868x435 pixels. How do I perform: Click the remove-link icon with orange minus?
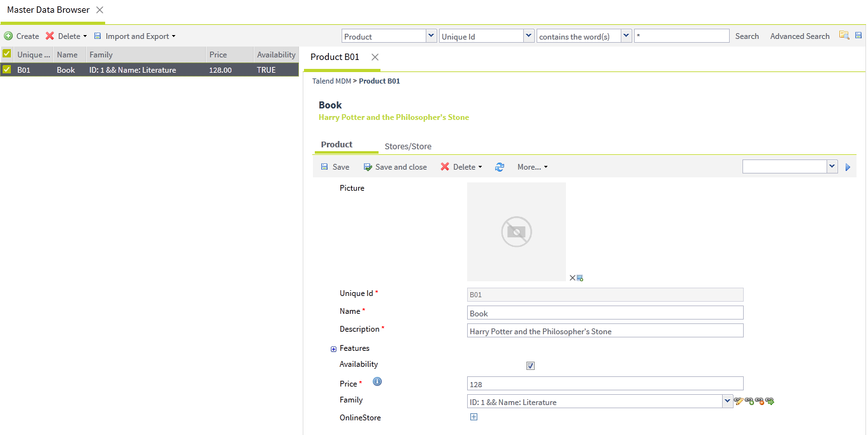click(759, 401)
